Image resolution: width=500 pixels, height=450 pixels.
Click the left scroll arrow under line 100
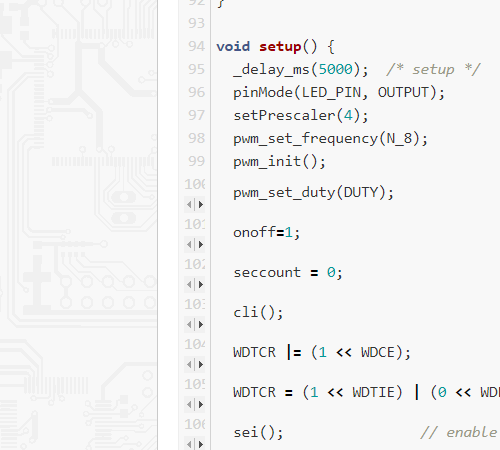(189, 204)
